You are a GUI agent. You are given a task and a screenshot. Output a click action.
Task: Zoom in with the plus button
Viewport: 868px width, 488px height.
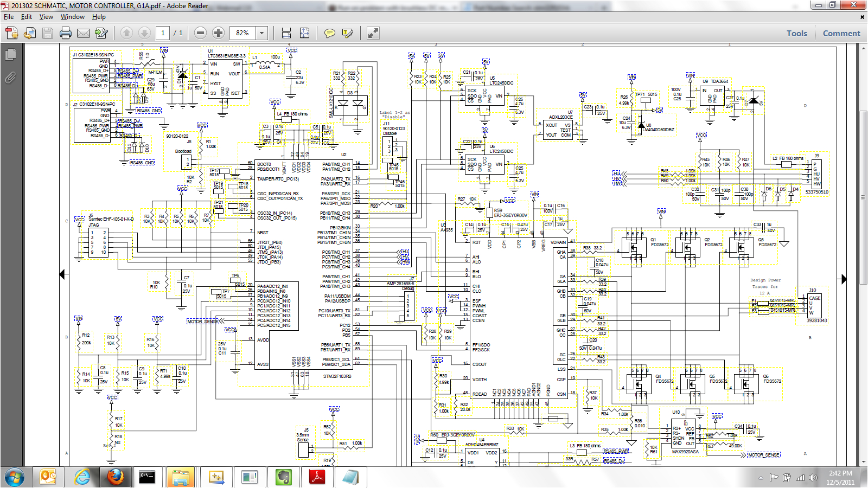pyautogui.click(x=218, y=33)
